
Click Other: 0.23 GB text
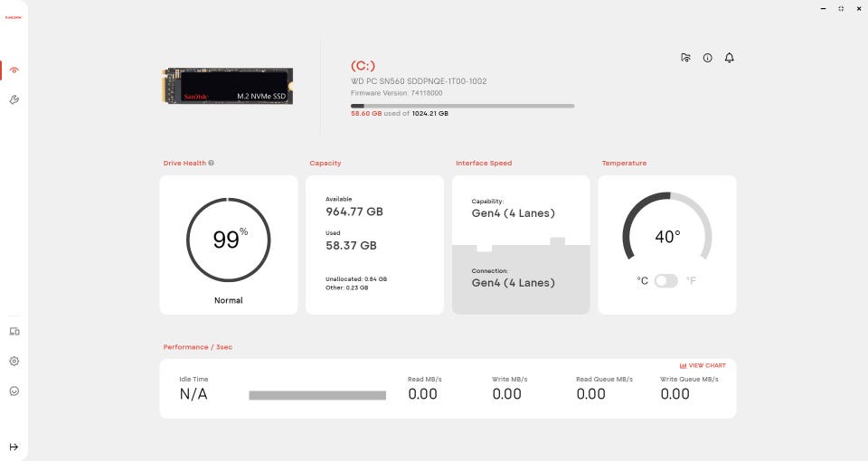346,287
